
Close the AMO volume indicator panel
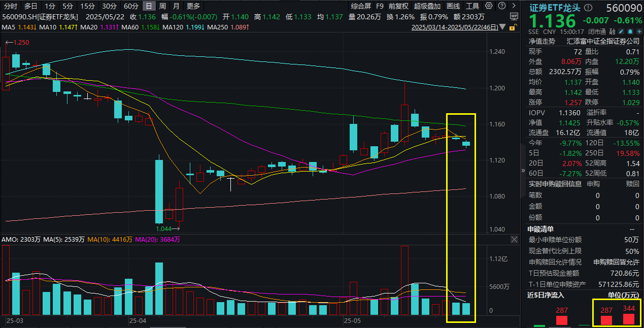click(514, 239)
